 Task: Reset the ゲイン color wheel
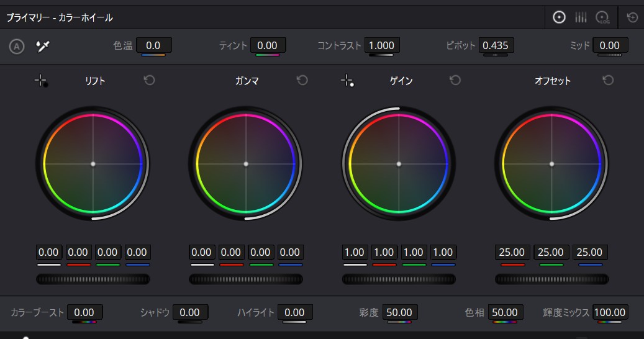[455, 81]
